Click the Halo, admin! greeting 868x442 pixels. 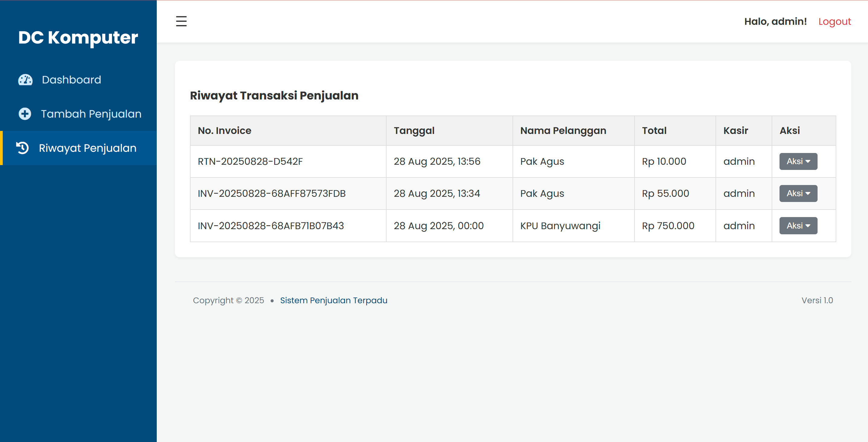coord(775,21)
